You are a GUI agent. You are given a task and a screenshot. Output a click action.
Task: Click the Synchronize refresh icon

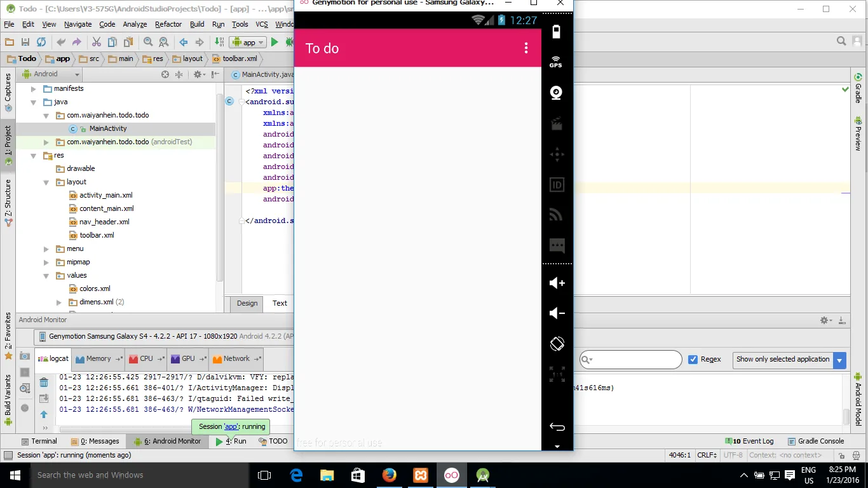41,42
